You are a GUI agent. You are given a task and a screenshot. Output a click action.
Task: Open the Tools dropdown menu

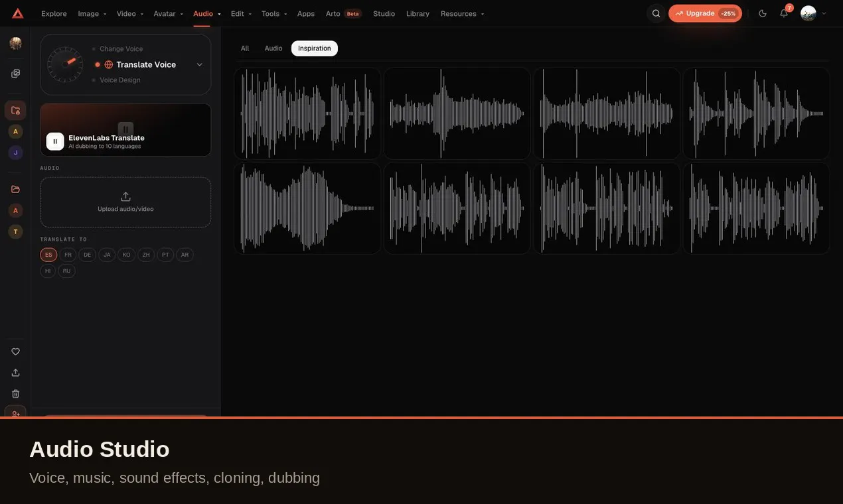[x=274, y=13]
